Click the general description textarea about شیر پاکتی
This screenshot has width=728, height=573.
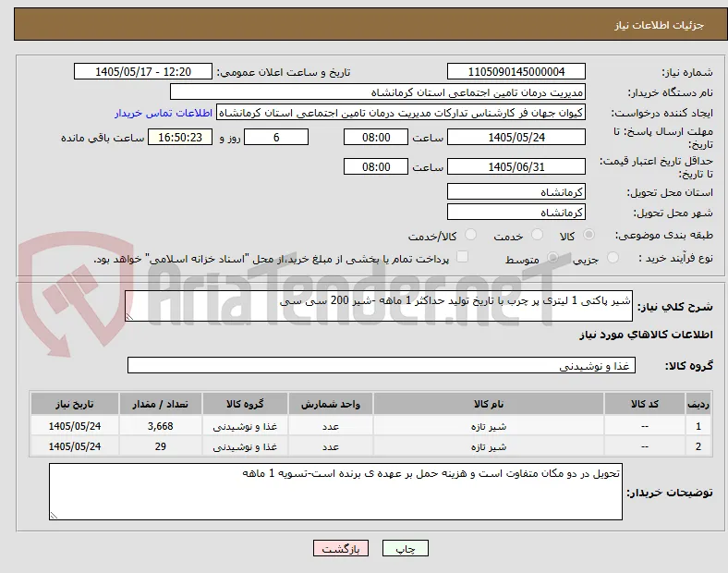tap(379, 306)
